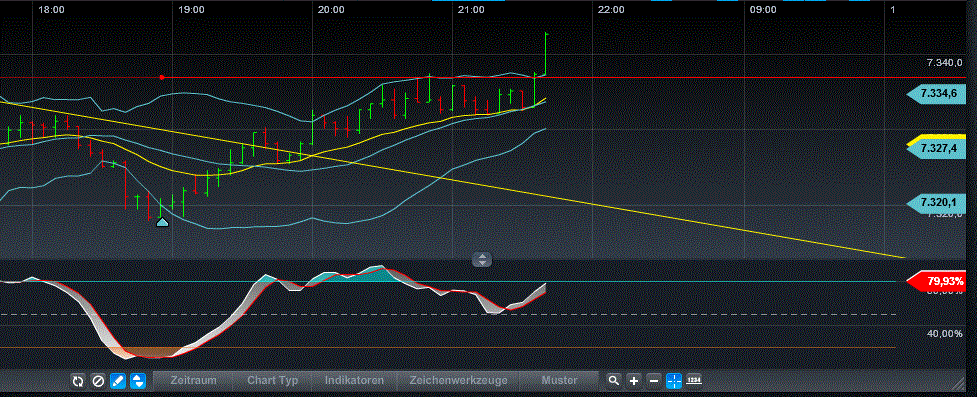Click the red 79,93% indicator label
The width and height of the screenshot is (977, 397).
(936, 280)
